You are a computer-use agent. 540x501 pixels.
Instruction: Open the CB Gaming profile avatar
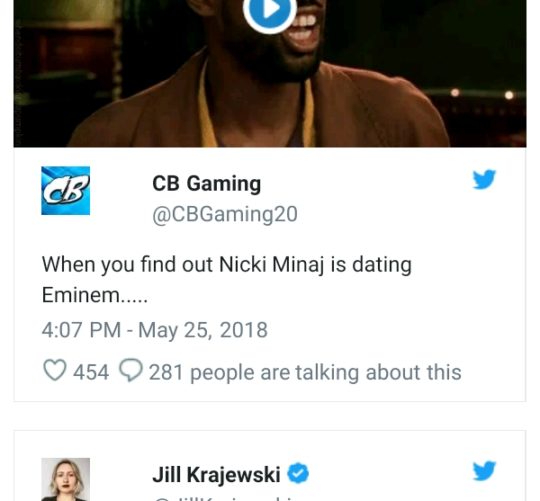tap(65, 190)
